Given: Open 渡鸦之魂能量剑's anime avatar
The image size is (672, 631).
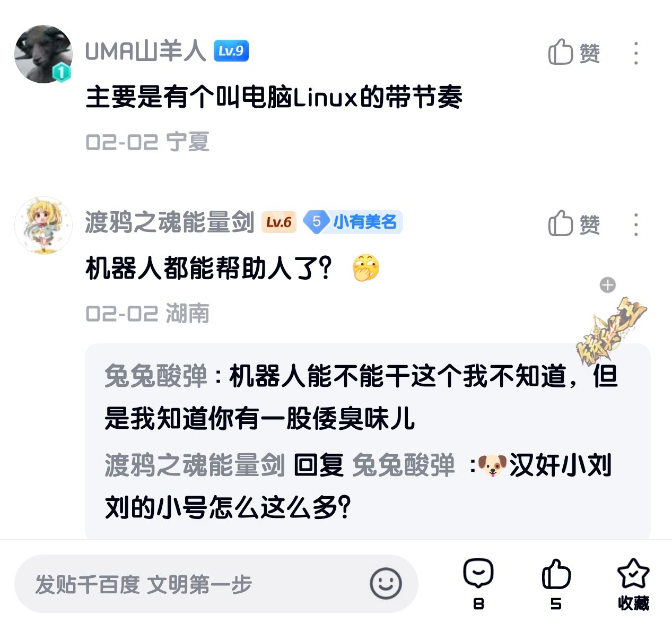Looking at the screenshot, I should click(43, 225).
